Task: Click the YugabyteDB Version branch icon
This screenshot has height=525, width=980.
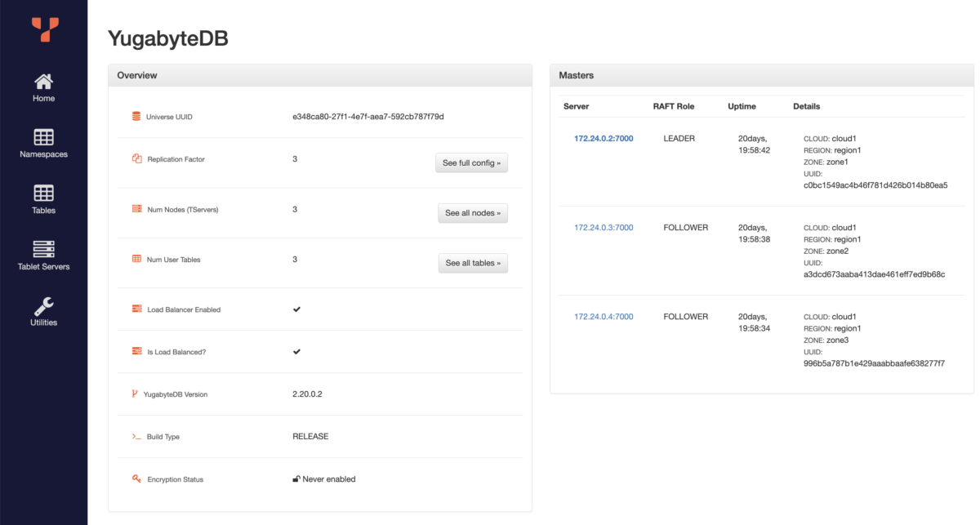Action: pyautogui.click(x=136, y=393)
